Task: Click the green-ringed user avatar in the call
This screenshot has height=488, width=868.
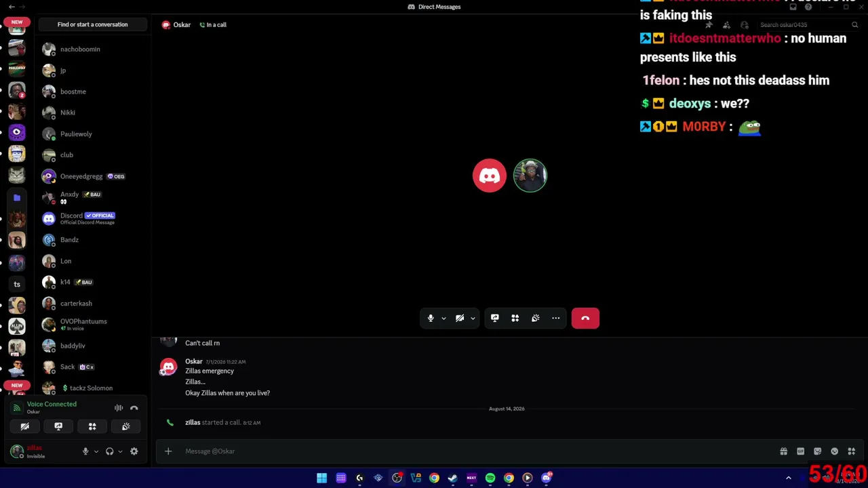Action: coord(530,176)
